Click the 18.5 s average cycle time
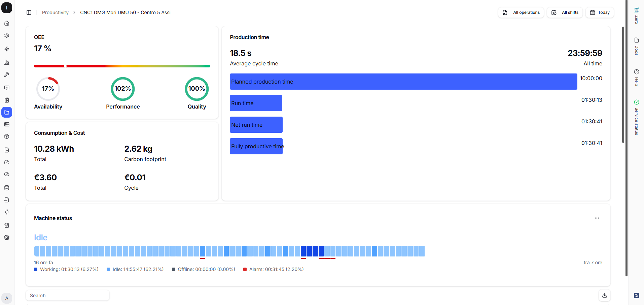Screen dimensions: 644x305 pyautogui.click(x=241, y=53)
